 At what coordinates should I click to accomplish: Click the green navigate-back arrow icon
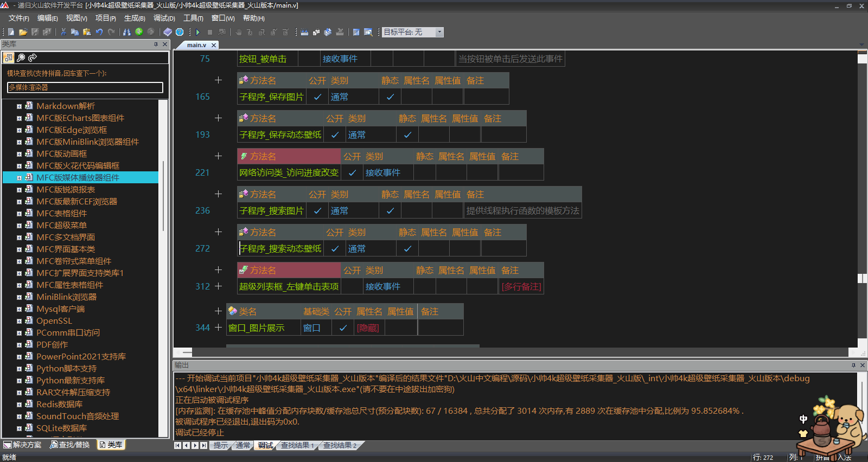139,32
